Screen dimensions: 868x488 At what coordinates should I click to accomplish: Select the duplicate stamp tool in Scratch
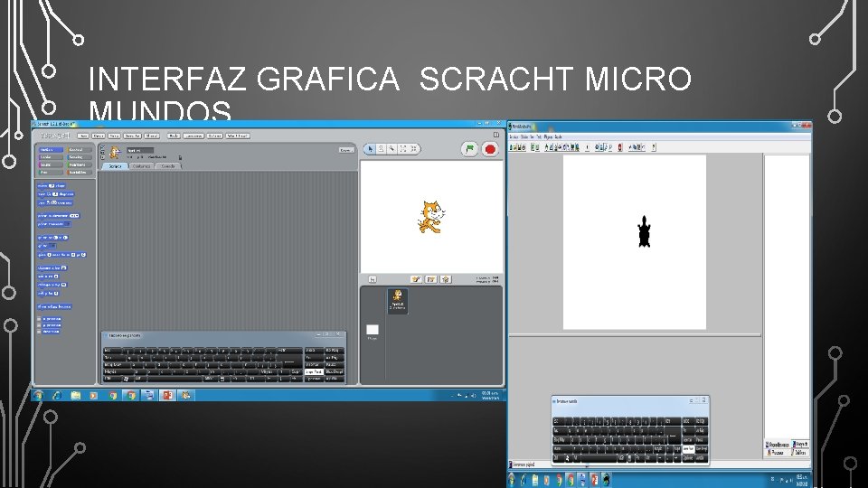pyautogui.click(x=381, y=149)
